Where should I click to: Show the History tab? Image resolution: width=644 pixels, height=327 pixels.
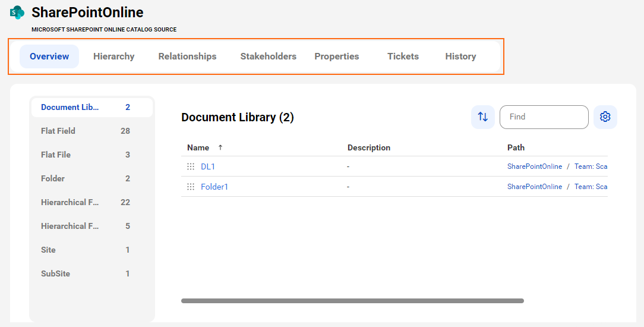click(x=460, y=56)
